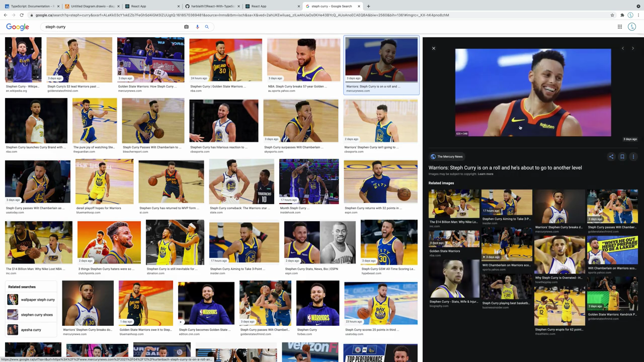
Task: Open related image 'Steph Curry - Stats, Wife & Injur...'
Action: pyautogui.click(x=454, y=279)
